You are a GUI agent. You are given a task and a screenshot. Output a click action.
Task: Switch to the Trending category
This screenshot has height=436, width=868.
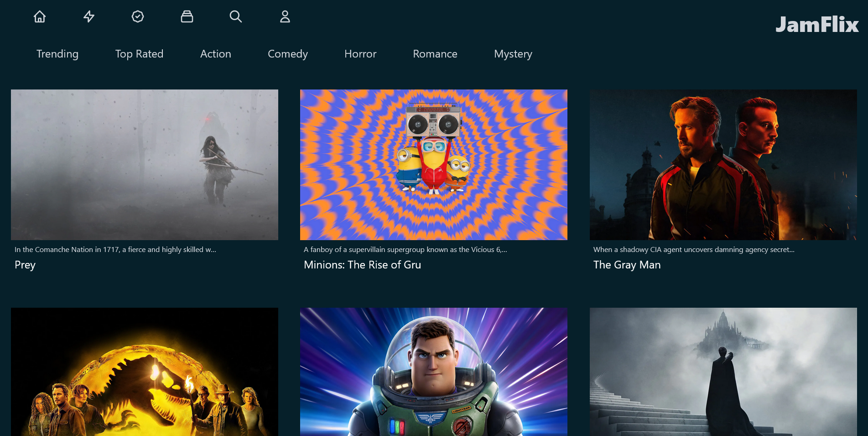point(57,54)
